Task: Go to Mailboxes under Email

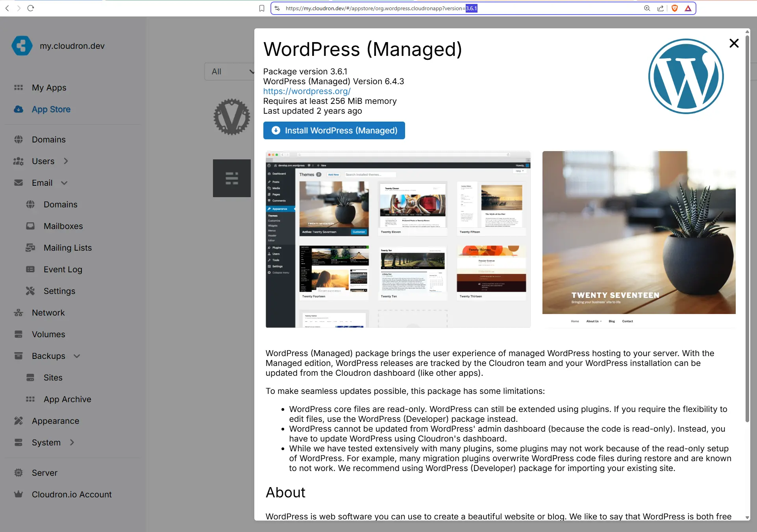Action: point(63,226)
